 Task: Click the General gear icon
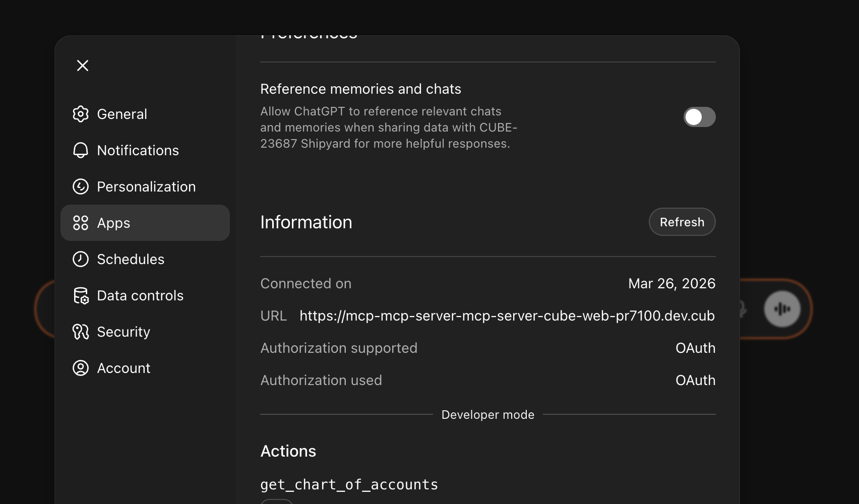(81, 114)
